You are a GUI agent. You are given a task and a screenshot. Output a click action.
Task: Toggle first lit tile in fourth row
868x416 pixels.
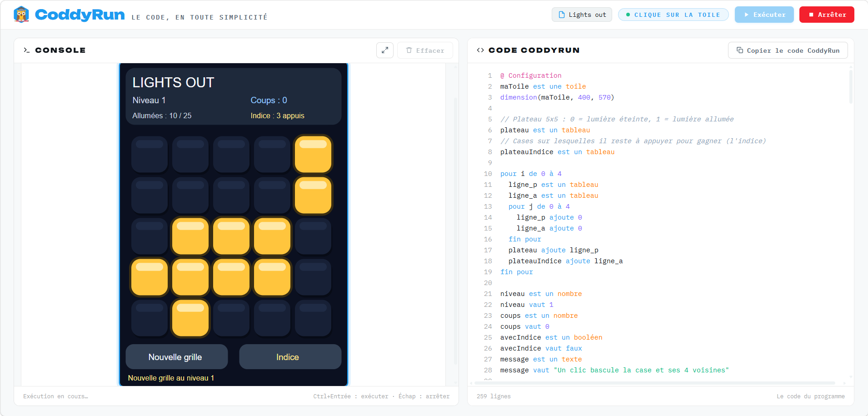(150, 277)
